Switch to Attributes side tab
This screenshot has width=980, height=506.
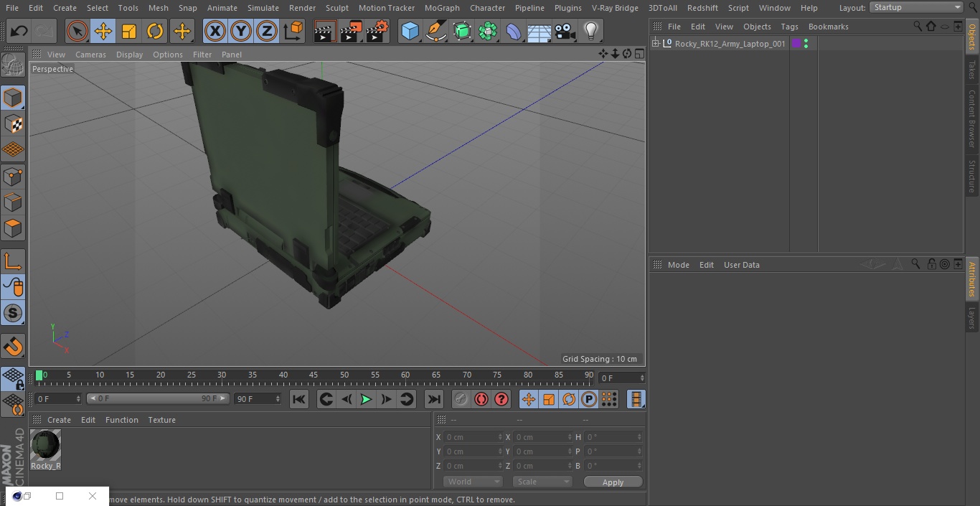[972, 279]
